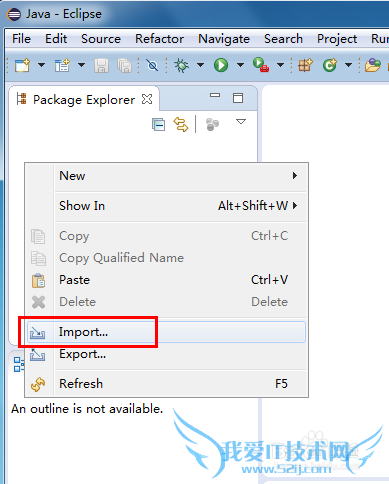Open the Navigate menu

point(224,39)
